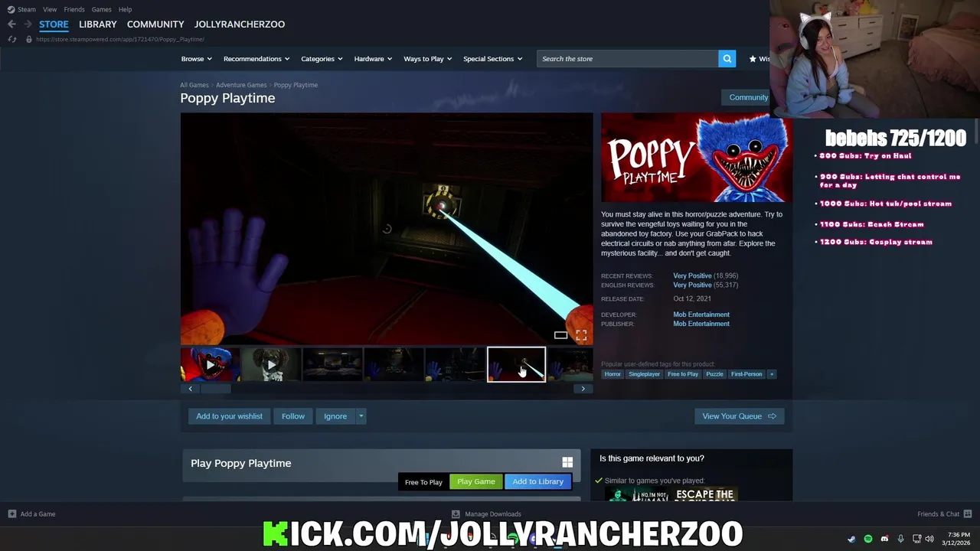Open fullscreen view of the screenshot
980x551 pixels.
[581, 335]
